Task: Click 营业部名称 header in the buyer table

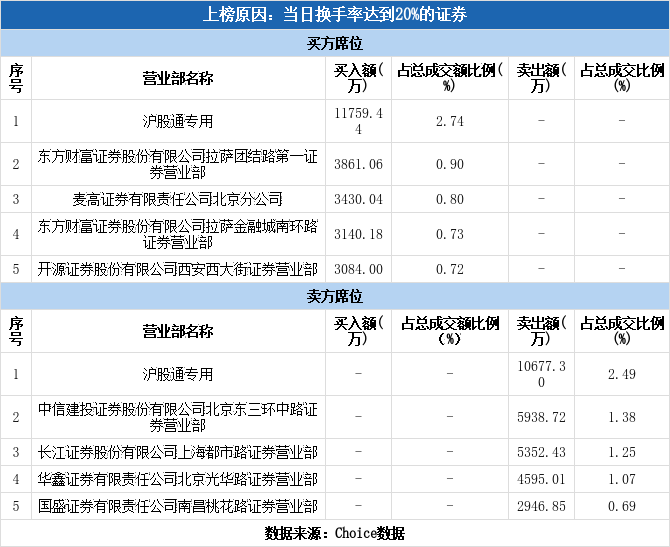Action: point(178,78)
